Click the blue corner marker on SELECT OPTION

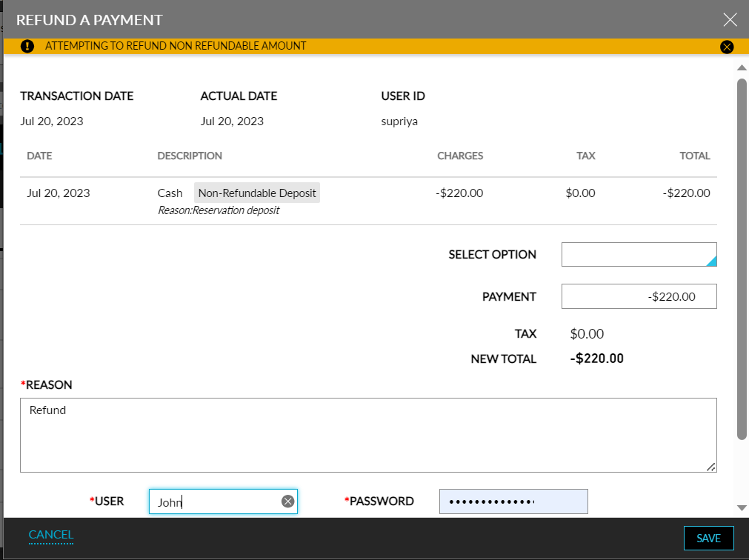click(713, 259)
